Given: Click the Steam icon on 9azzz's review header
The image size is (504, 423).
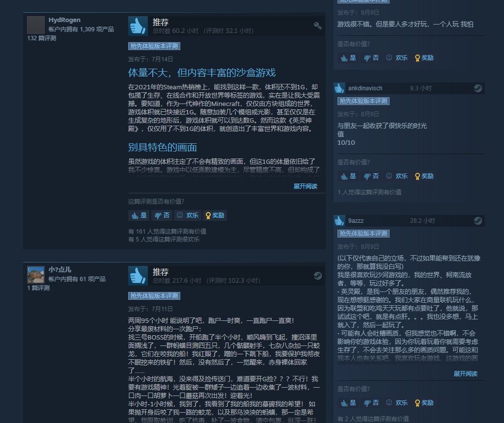Looking at the screenshot, I should [x=478, y=221].
